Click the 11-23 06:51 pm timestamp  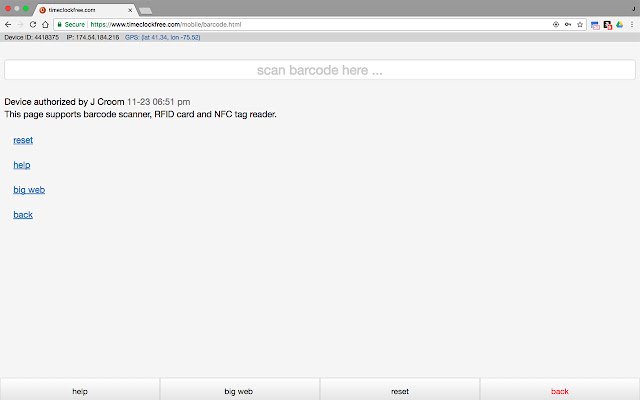[x=158, y=102]
